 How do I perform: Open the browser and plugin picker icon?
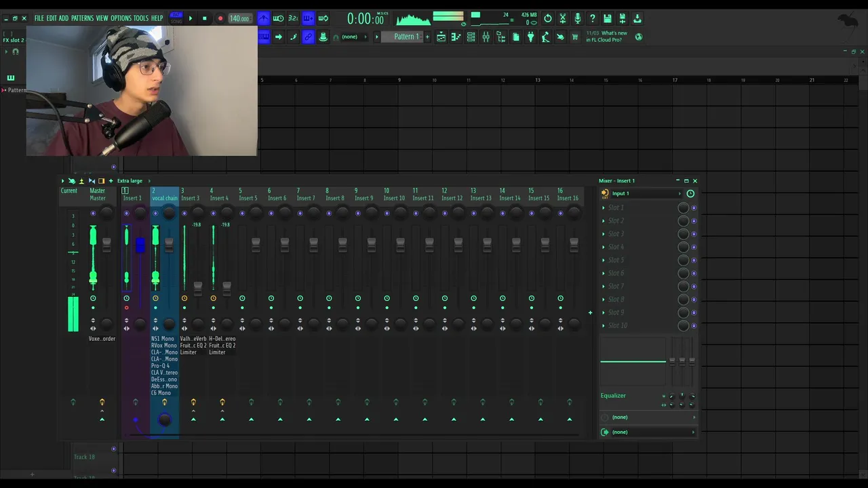point(500,37)
